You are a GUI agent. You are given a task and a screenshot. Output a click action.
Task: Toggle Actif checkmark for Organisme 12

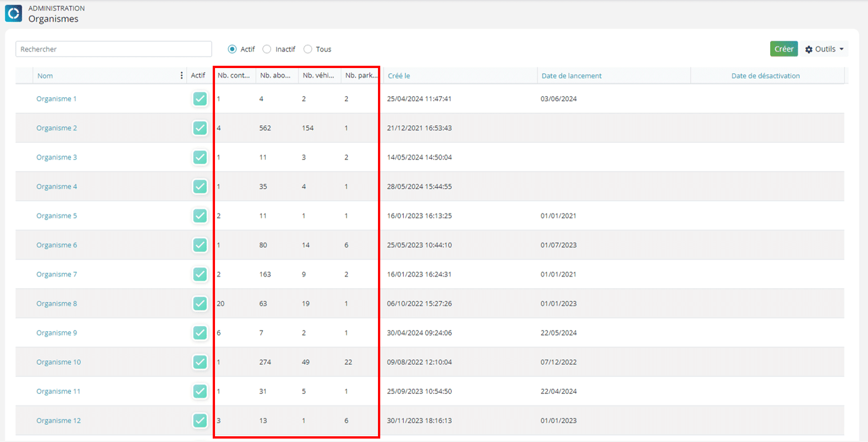pyautogui.click(x=200, y=421)
